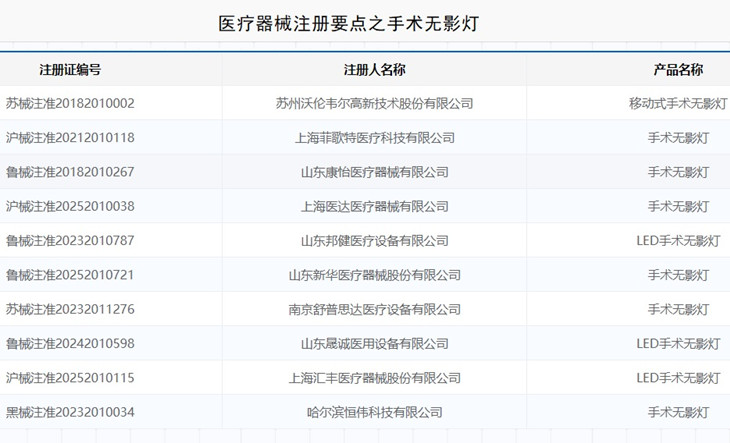Click the 注册证编号 column header

pos(70,70)
